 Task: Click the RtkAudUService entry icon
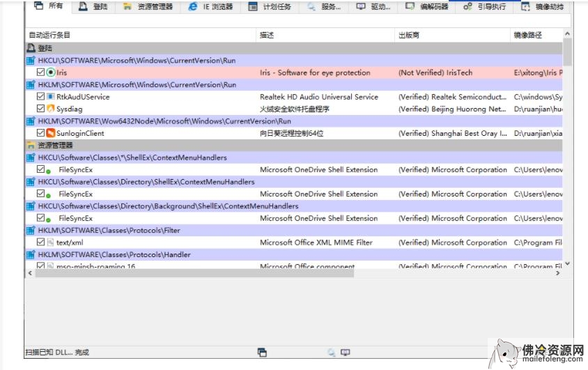[51, 97]
